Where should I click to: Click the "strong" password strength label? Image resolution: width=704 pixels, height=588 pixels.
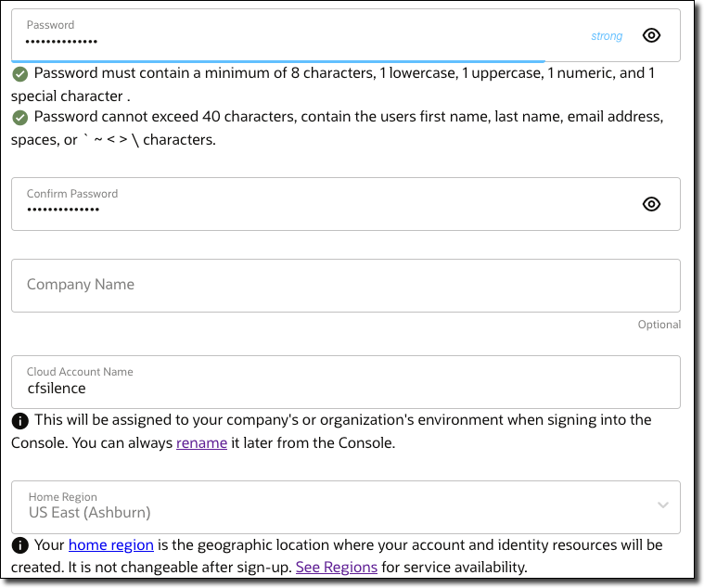(607, 36)
